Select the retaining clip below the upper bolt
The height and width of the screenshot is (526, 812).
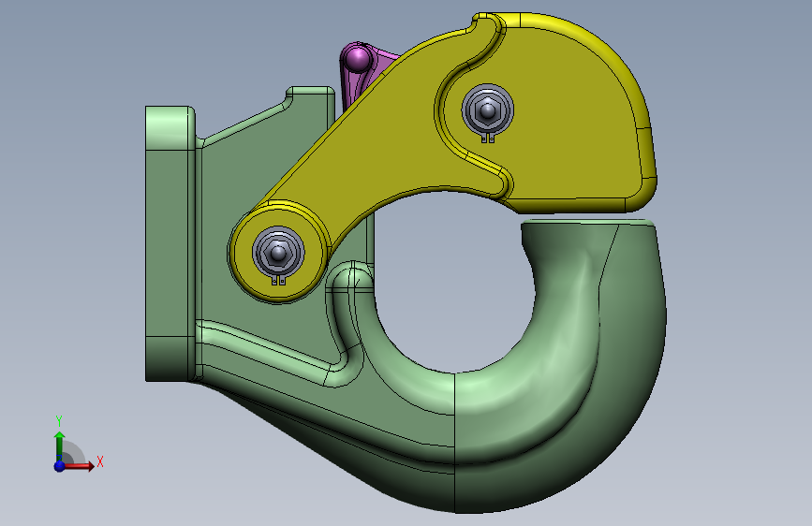coord(488,138)
